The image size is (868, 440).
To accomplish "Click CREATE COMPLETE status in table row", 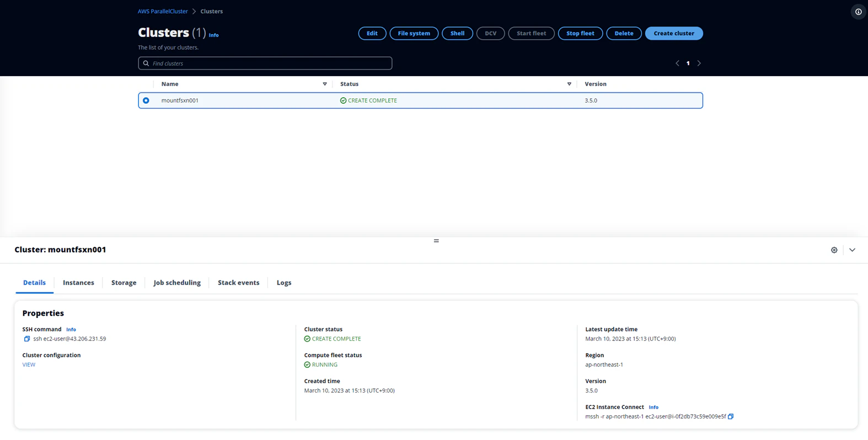I will pos(368,100).
